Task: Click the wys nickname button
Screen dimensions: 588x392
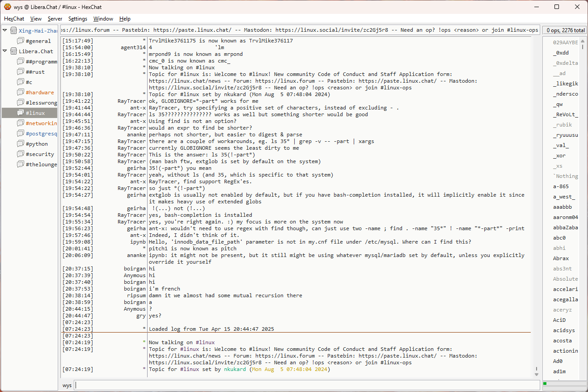Action: click(x=67, y=385)
